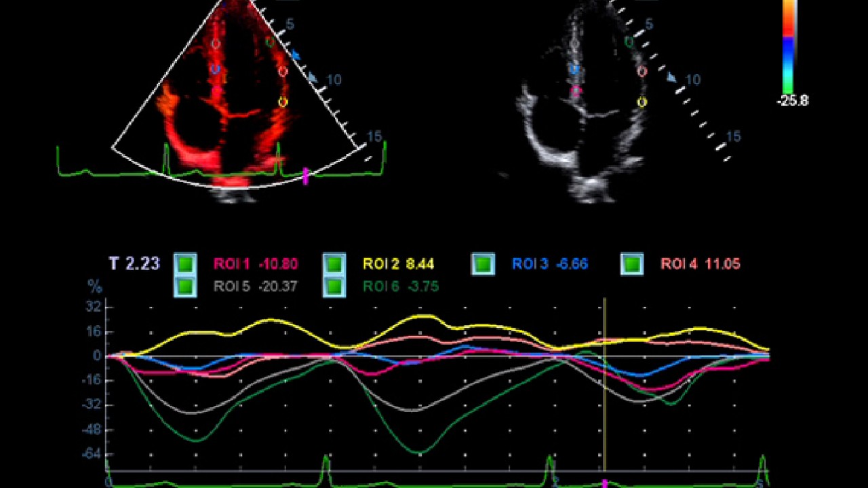868x488 pixels.
Task: Uncheck the ROI 5 checkbox
Action: (x=185, y=286)
